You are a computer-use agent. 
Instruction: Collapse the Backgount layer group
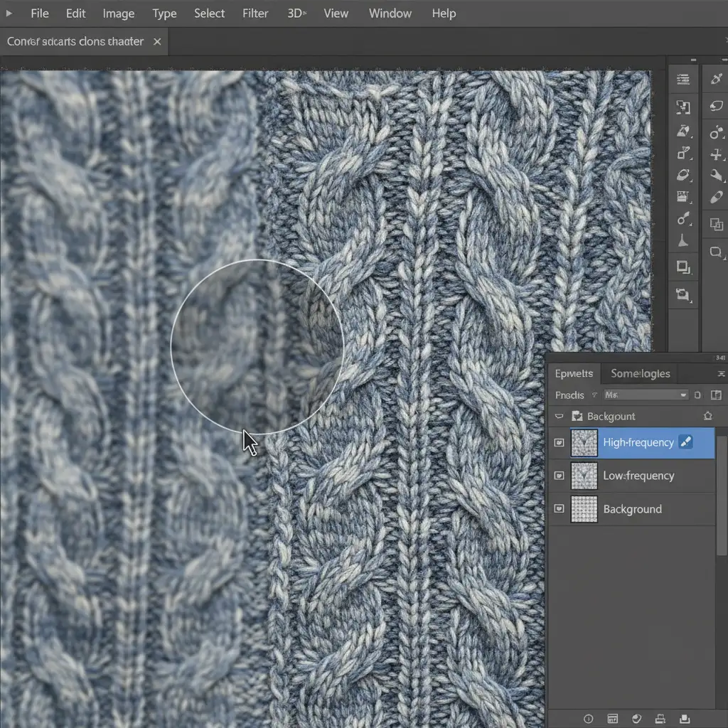559,417
